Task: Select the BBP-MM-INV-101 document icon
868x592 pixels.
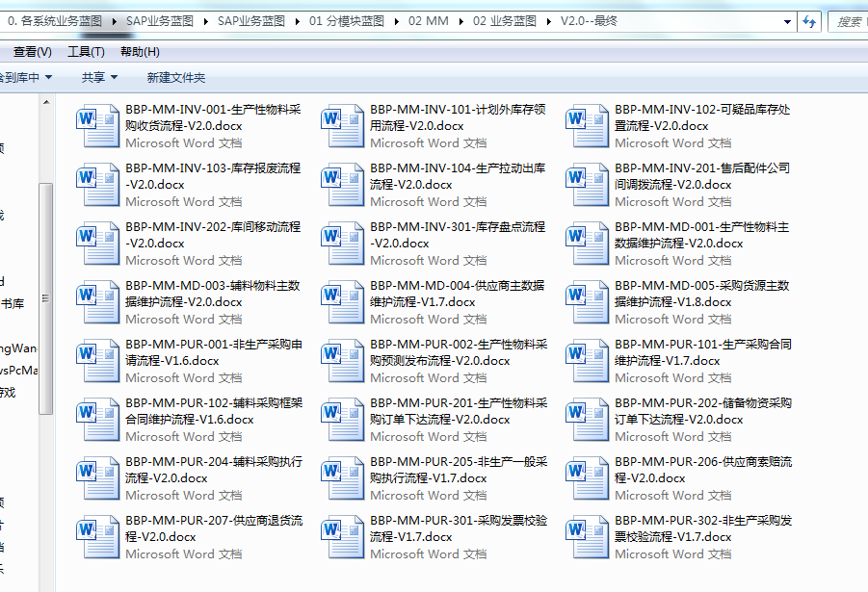Action: click(342, 126)
